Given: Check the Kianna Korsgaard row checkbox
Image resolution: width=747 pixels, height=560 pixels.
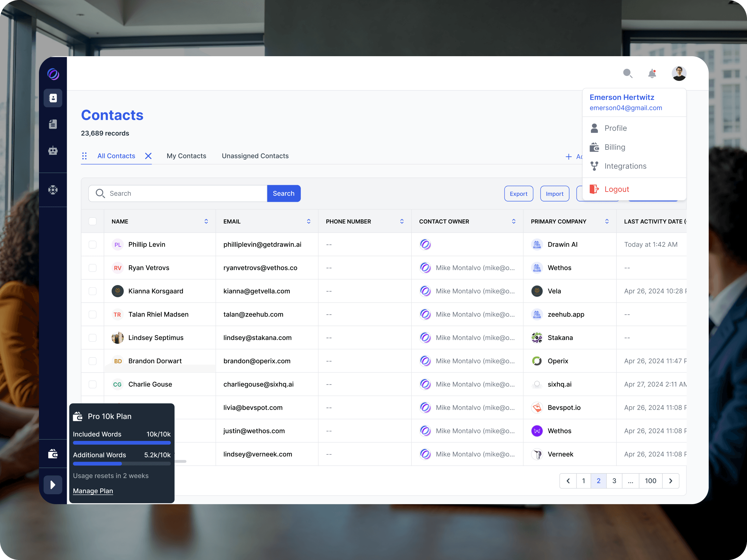Looking at the screenshot, I should (x=93, y=291).
